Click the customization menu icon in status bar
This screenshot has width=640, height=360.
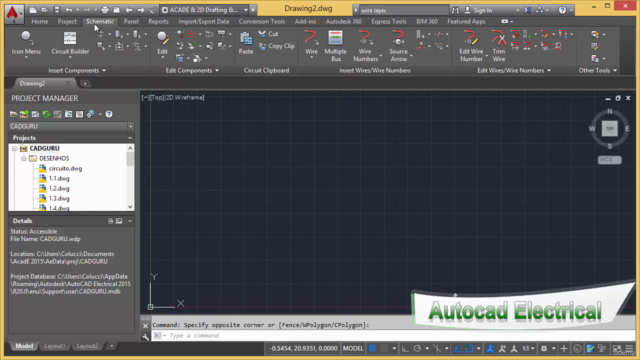click(629, 349)
